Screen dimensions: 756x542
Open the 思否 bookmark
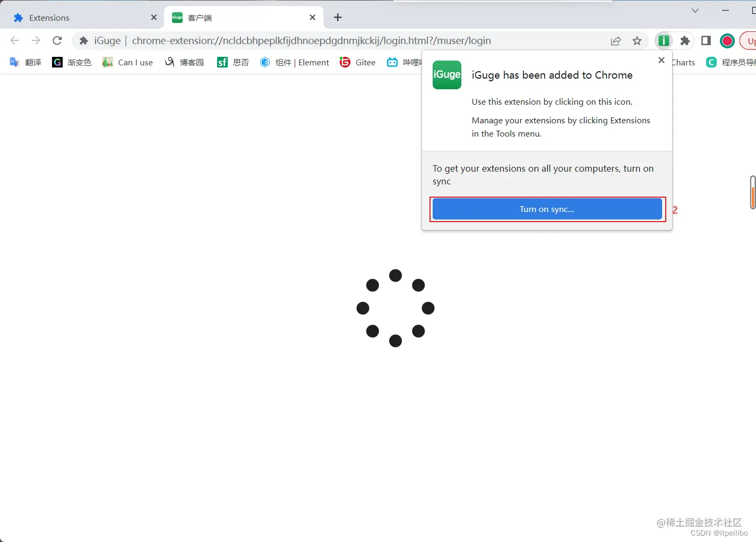point(233,62)
